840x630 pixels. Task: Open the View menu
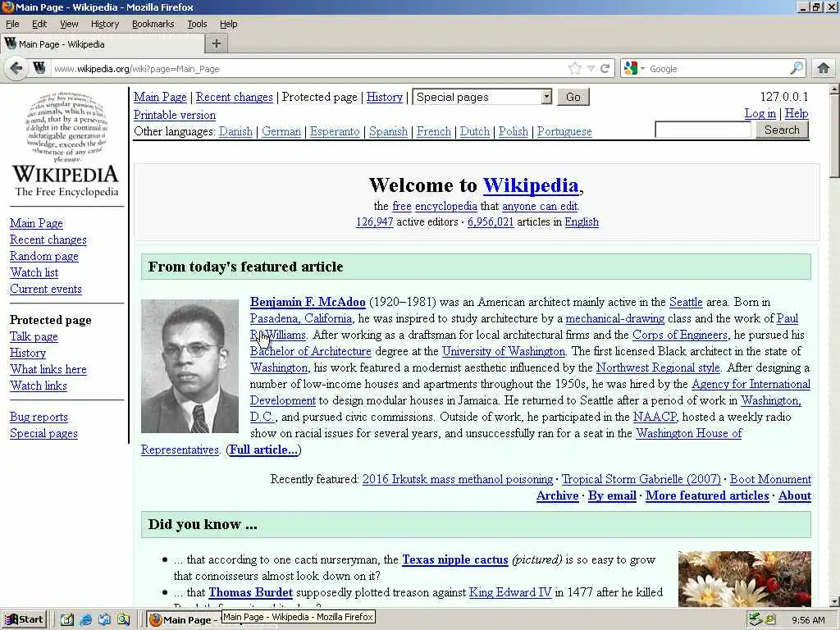click(x=69, y=24)
